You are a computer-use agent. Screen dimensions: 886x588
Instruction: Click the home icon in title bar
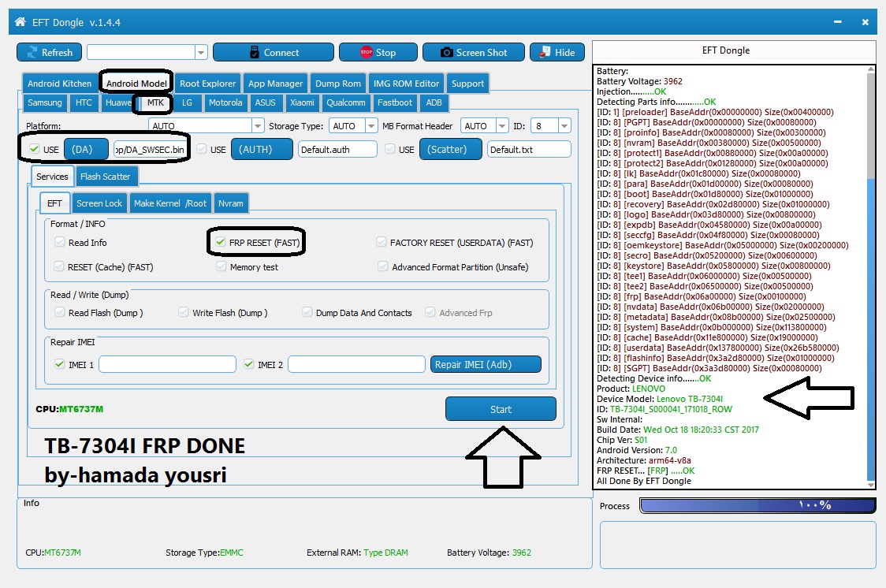tap(20, 22)
